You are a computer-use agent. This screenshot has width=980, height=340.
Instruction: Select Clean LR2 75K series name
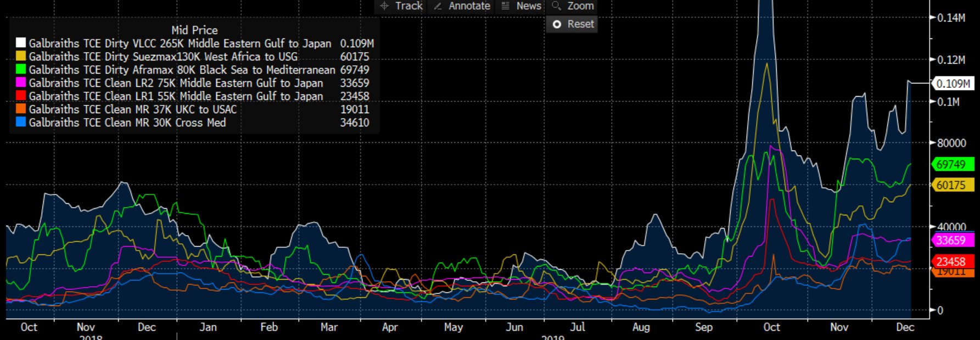click(x=176, y=83)
